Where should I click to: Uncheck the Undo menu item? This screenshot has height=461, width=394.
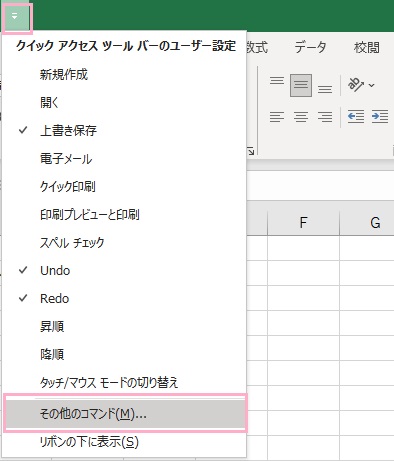coord(124,270)
